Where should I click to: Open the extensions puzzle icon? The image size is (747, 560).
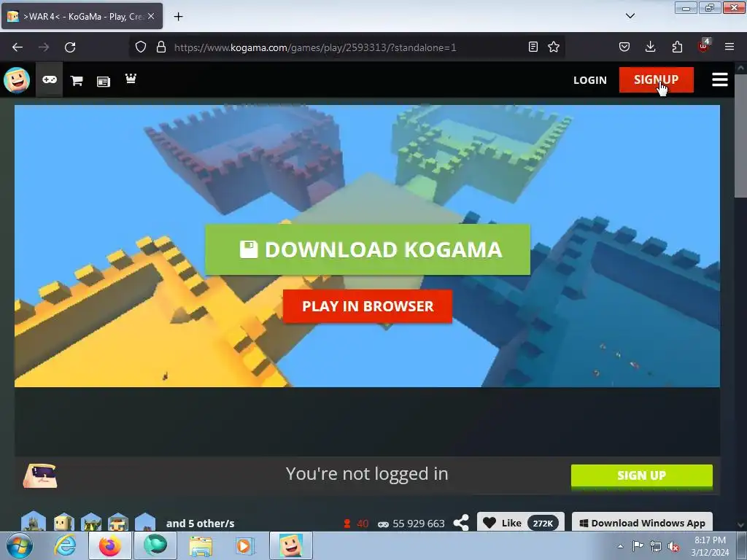coord(677,47)
